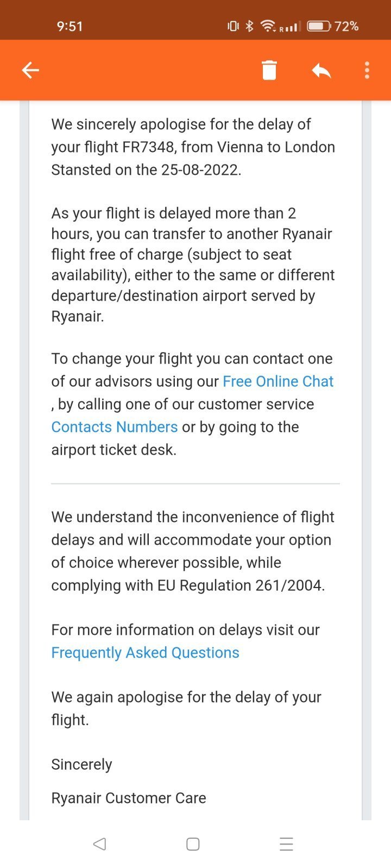Tap the flight FR7348 apology paragraph
The image size is (391, 868).
(193, 147)
